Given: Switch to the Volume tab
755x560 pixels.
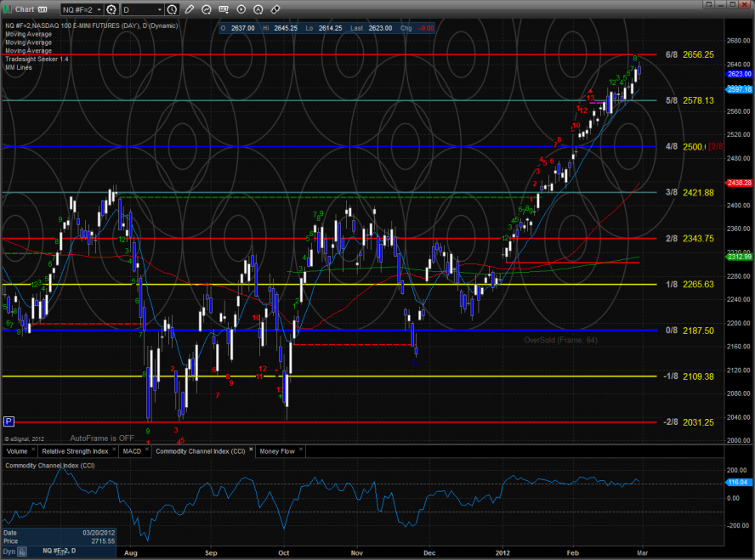Looking at the screenshot, I should (16, 451).
